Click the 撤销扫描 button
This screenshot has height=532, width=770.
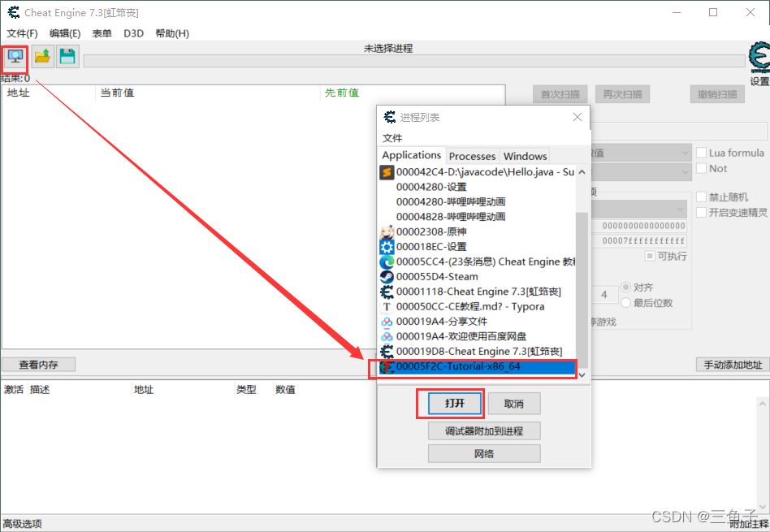coord(717,94)
